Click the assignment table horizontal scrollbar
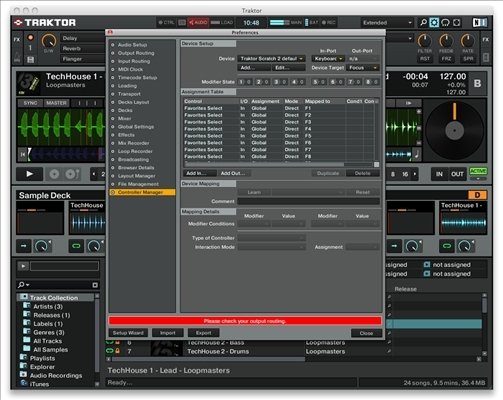This screenshot has width=503, height=400. point(264,165)
